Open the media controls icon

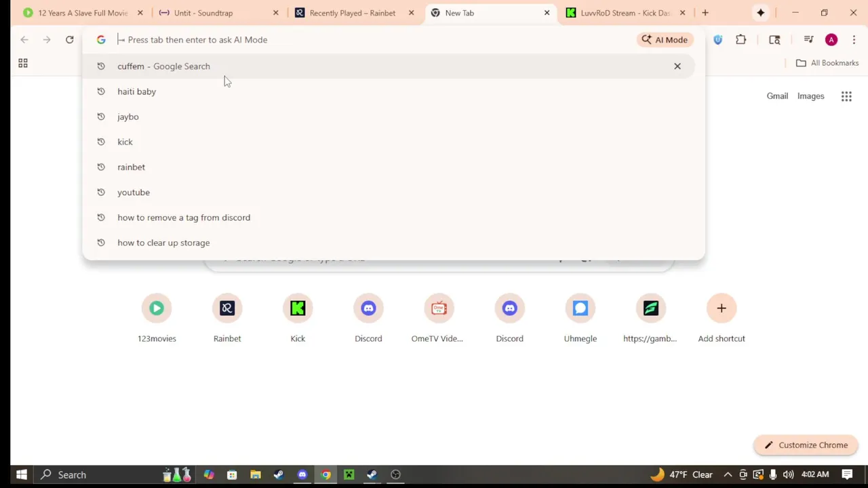coord(808,39)
